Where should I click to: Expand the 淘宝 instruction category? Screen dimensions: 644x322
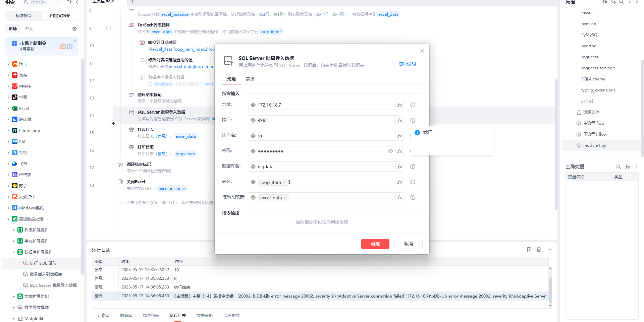pos(8,64)
